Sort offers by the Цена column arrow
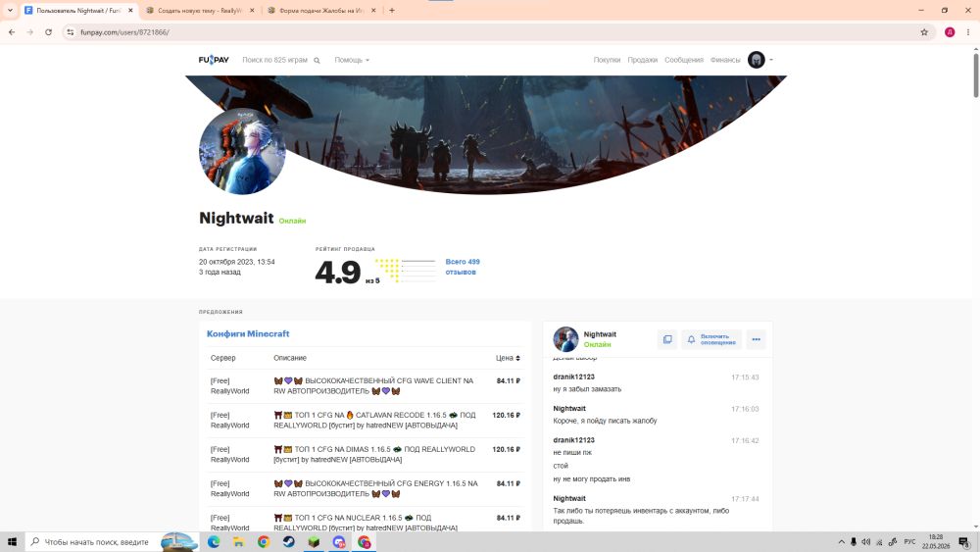This screenshot has width=980, height=552. click(517, 358)
